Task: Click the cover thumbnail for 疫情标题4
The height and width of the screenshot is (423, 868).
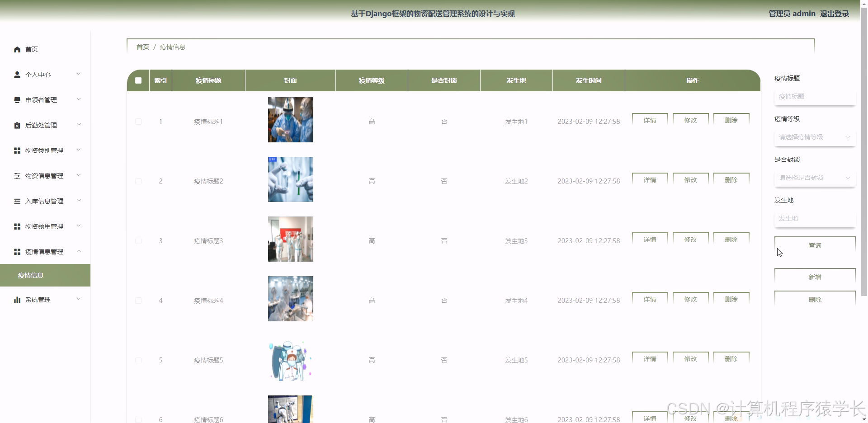Action: click(290, 299)
